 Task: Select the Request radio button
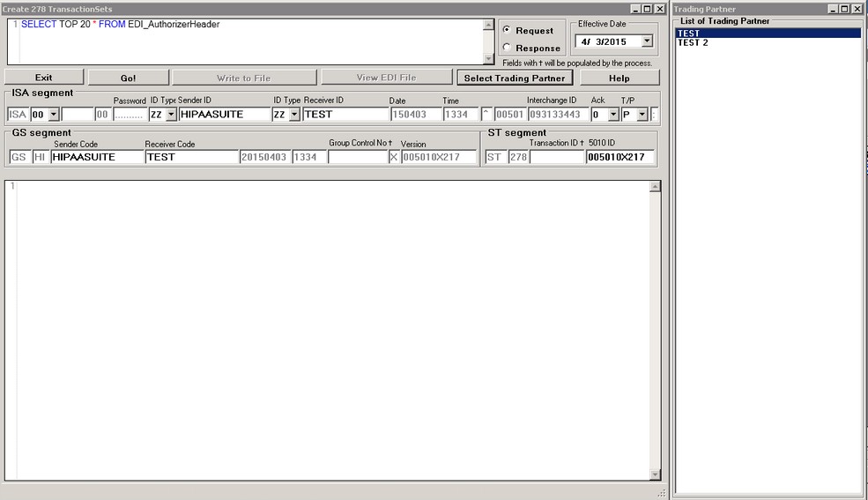507,30
